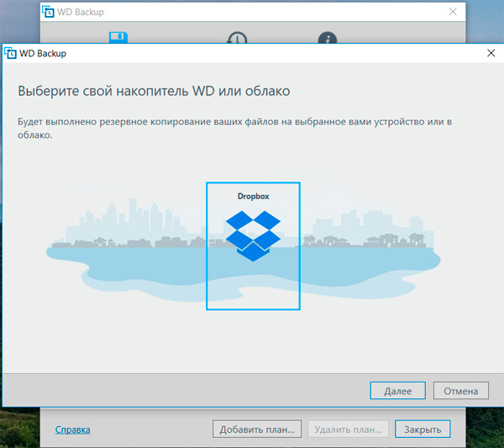Viewport: 504px width, 448px height.
Task: Click the heading Выберите свой накопитель WD
Action: (x=154, y=90)
